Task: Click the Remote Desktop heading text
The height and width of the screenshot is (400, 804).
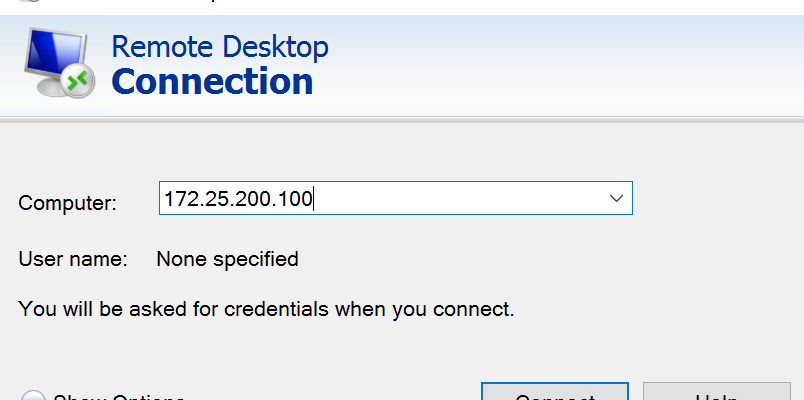Action: (x=220, y=47)
